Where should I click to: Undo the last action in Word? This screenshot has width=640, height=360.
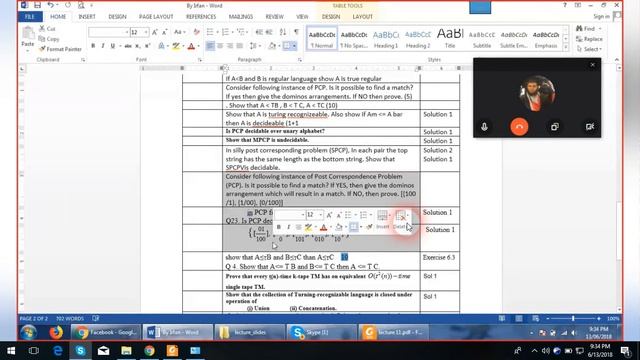50,5
